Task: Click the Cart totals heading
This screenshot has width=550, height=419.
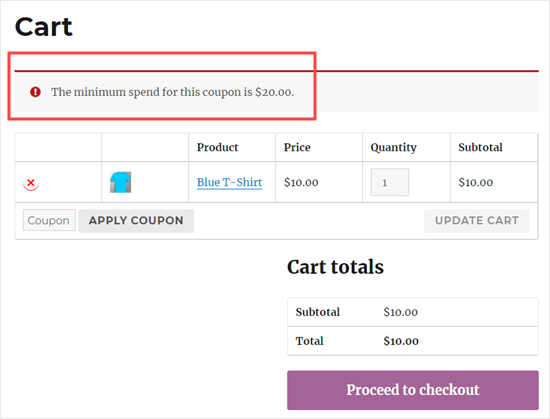Action: click(335, 267)
